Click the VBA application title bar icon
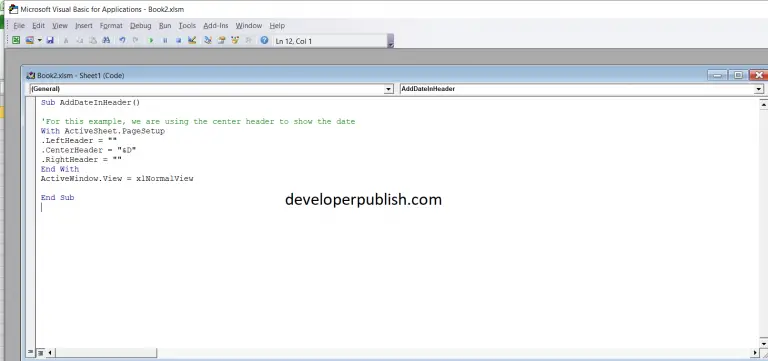Image resolution: width=768 pixels, height=361 pixels. (14, 9)
